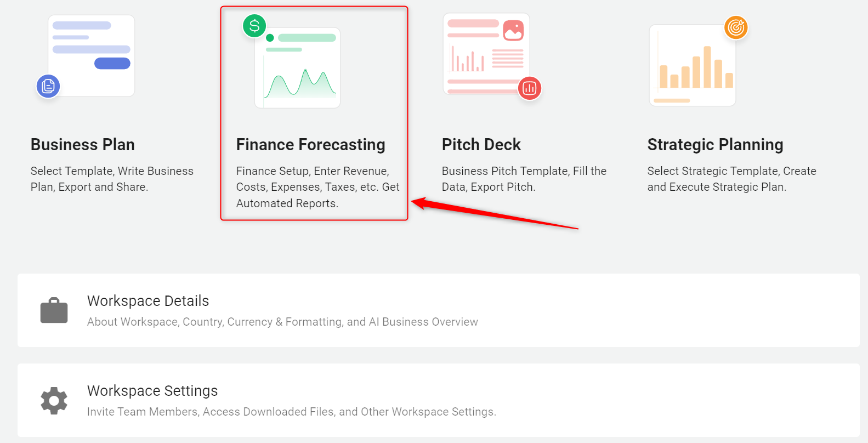The image size is (868, 443).
Task: Click the pink image icon in Pitch Deck illustration
Action: point(513,31)
